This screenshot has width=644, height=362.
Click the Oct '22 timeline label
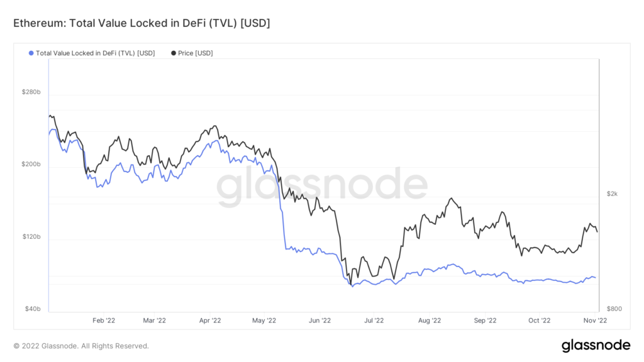coord(539,320)
